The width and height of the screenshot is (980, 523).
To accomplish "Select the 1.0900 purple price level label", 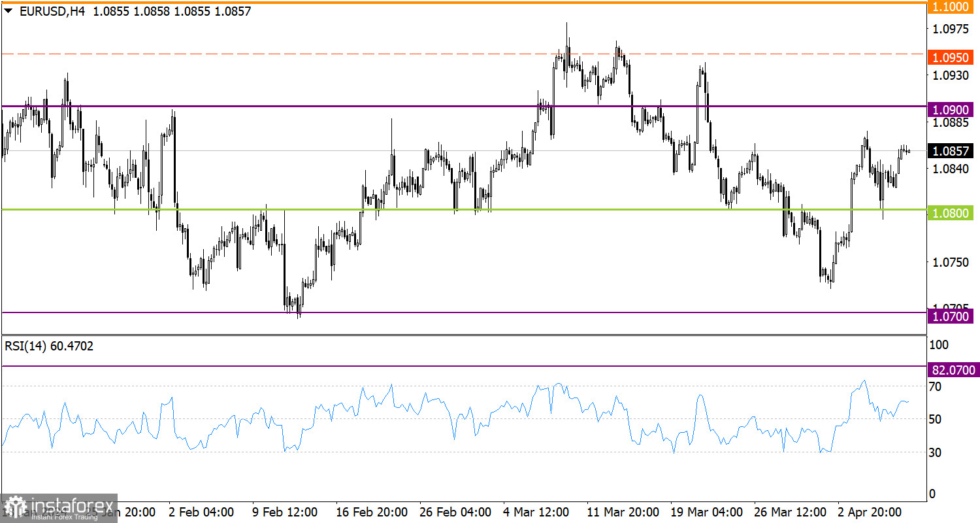I will tap(951, 109).
